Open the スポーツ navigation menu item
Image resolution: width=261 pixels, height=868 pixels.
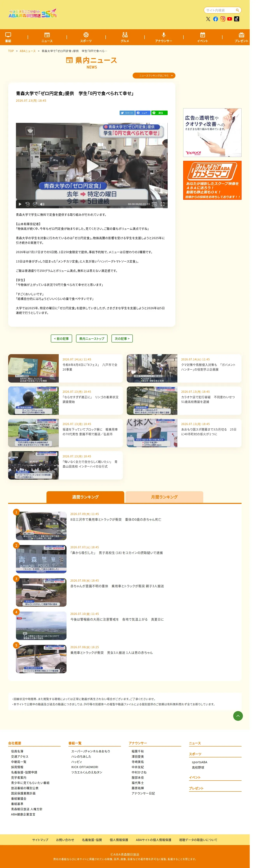click(86, 37)
